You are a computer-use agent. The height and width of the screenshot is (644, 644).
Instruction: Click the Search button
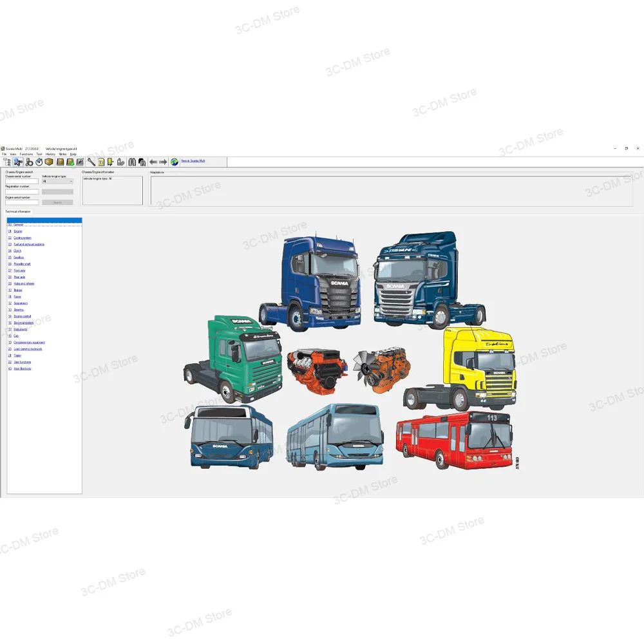(x=57, y=202)
